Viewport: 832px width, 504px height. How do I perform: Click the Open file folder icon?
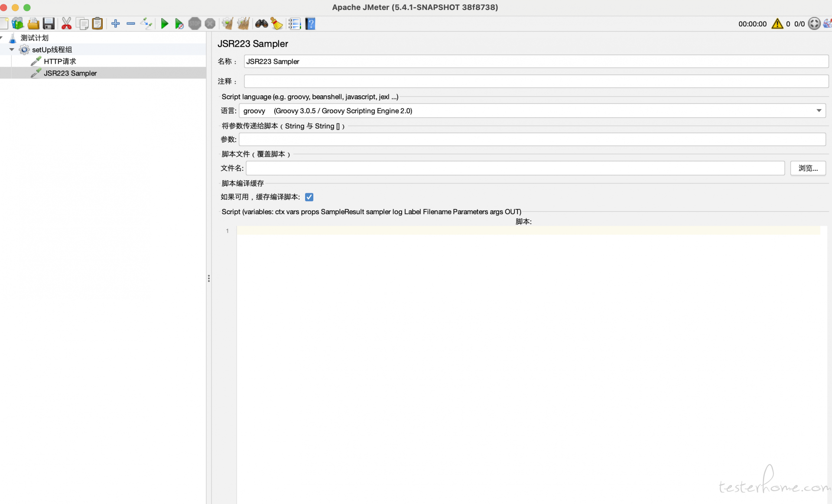tap(33, 23)
